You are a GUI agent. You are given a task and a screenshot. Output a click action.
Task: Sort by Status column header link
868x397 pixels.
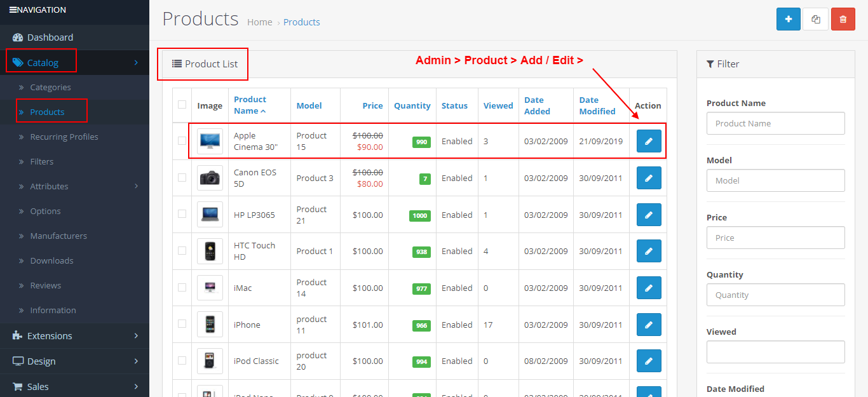coord(455,105)
